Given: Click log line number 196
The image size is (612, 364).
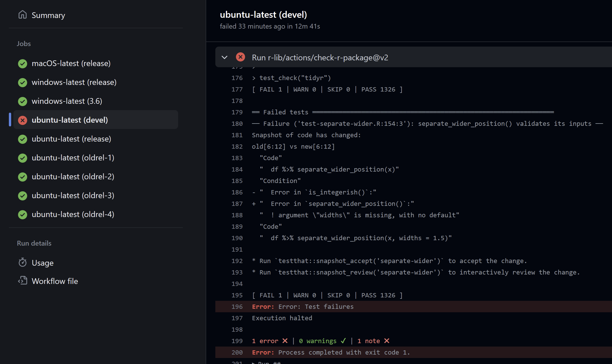Looking at the screenshot, I should (x=237, y=307).
